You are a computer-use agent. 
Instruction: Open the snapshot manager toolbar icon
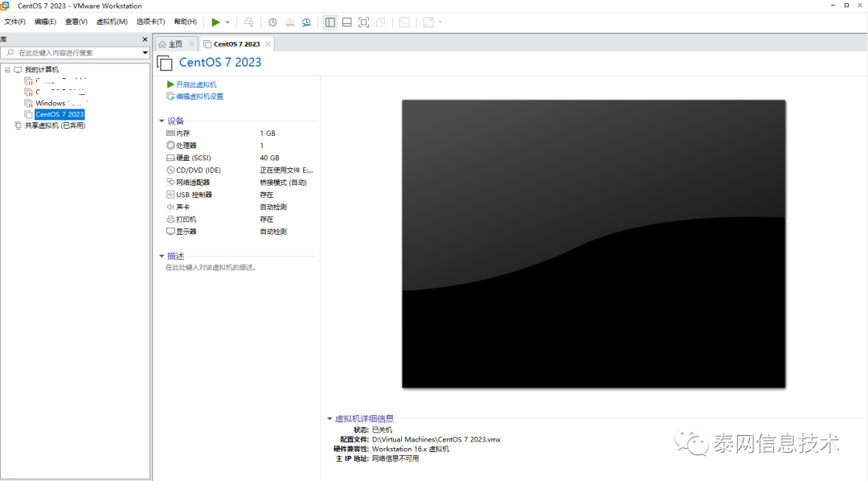pos(306,23)
